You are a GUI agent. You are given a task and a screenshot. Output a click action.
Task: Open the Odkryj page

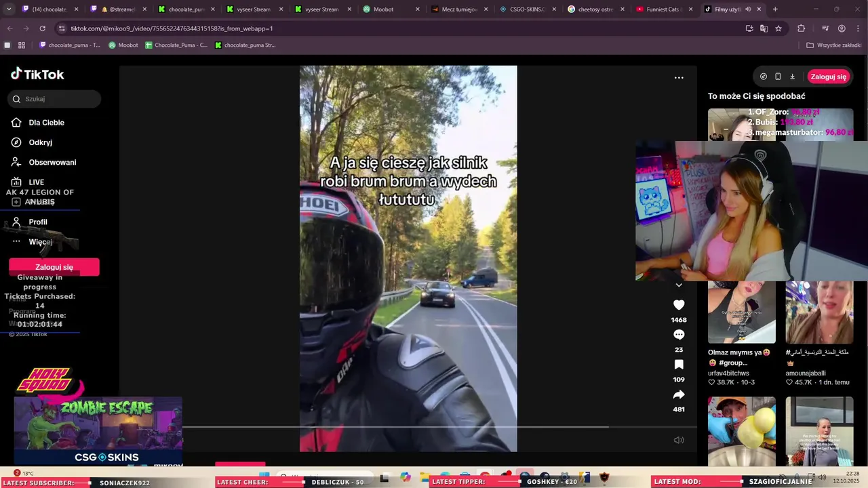40,142
